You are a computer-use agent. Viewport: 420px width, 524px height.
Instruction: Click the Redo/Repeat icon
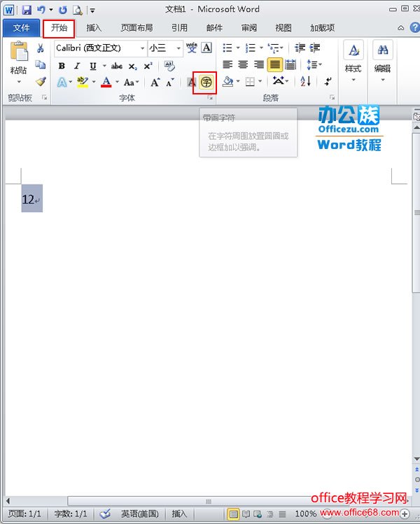(x=62, y=10)
